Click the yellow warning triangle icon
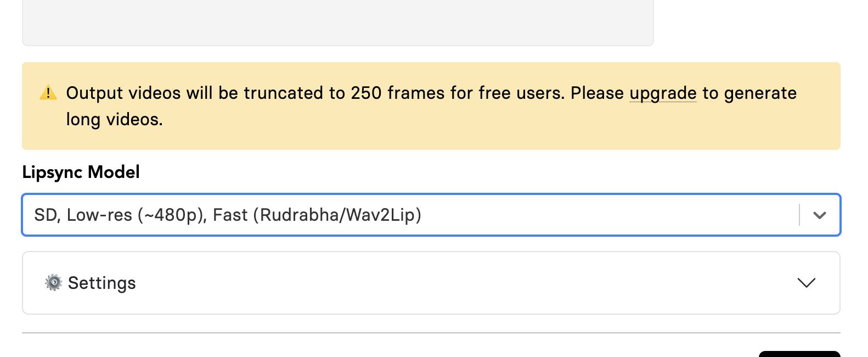The height and width of the screenshot is (357, 868). click(48, 93)
